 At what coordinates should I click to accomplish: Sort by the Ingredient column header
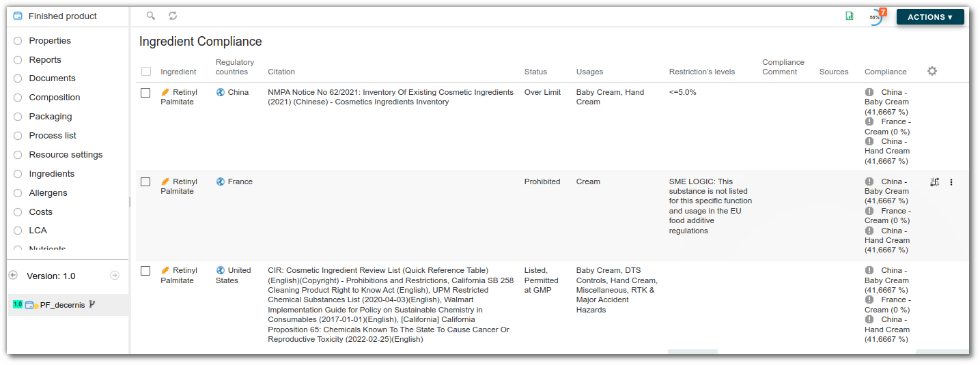click(x=178, y=72)
